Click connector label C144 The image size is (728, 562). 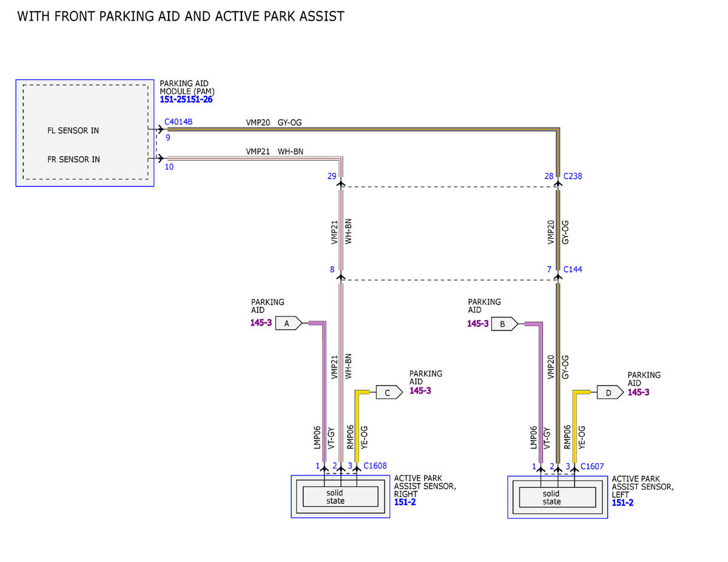click(573, 269)
